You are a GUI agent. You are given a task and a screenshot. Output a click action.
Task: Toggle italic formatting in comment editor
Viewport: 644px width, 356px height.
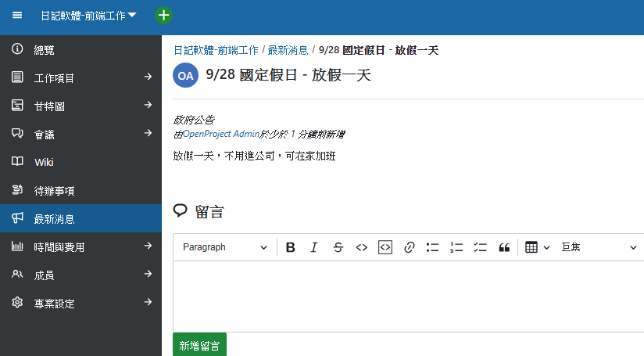pos(313,247)
